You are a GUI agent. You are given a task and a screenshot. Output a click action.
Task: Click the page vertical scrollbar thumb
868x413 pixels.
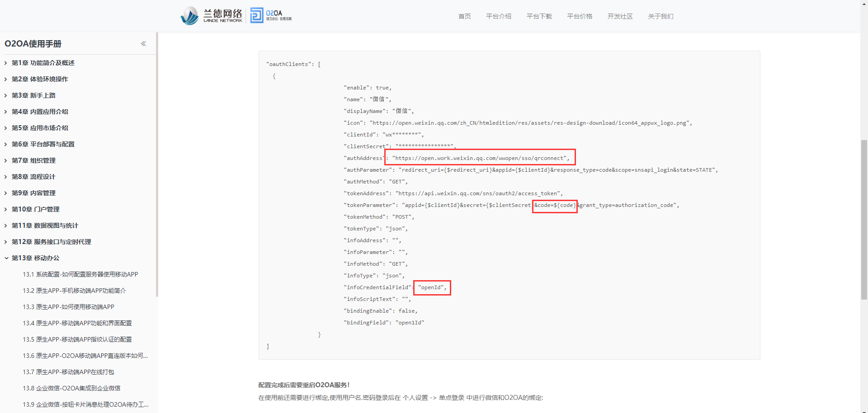864,220
